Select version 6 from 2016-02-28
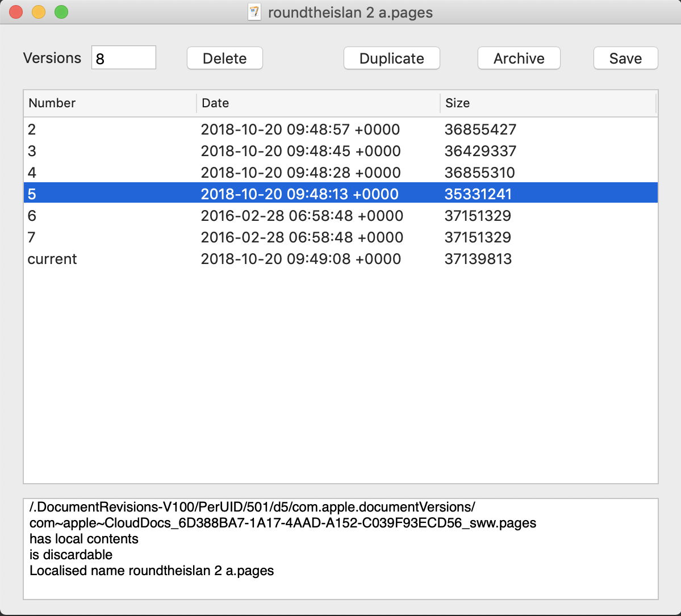This screenshot has width=681, height=616. point(340,216)
